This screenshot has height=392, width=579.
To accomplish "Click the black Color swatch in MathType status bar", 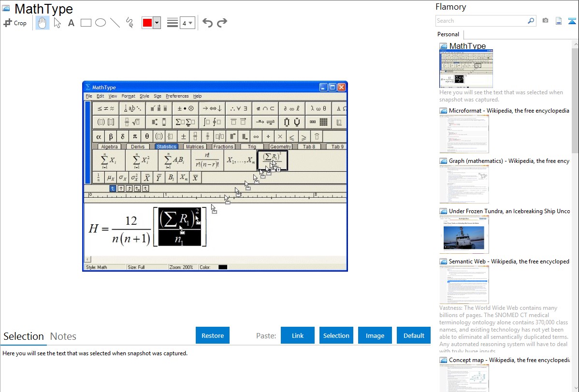I will click(x=223, y=267).
